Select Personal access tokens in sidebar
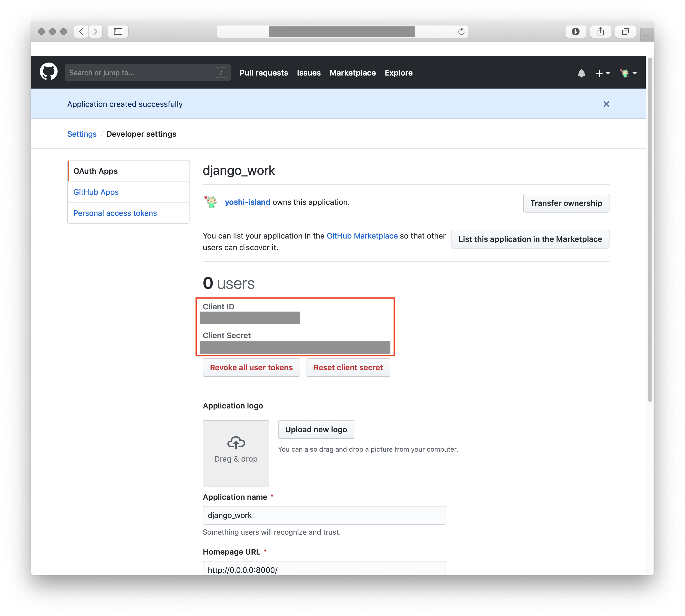685x616 pixels. tap(128, 213)
